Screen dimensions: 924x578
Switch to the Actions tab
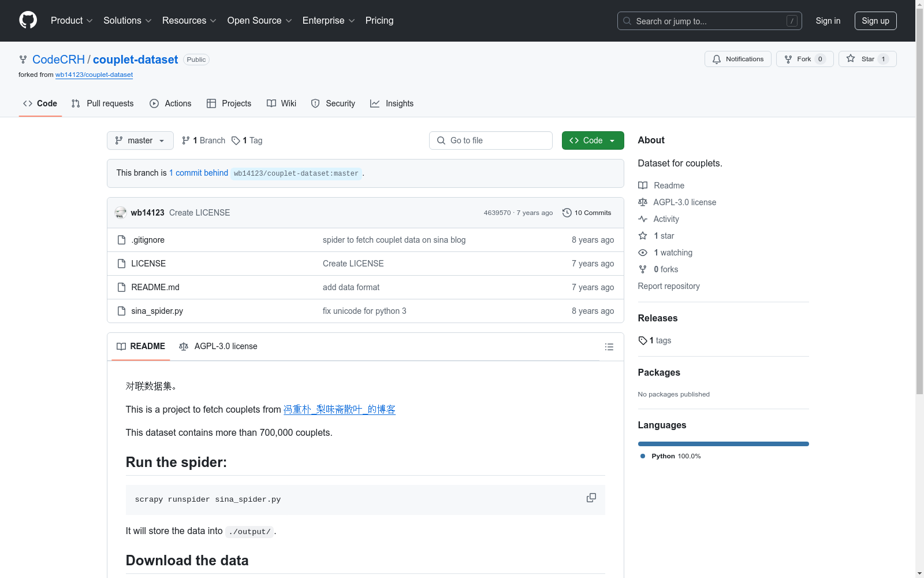point(170,103)
